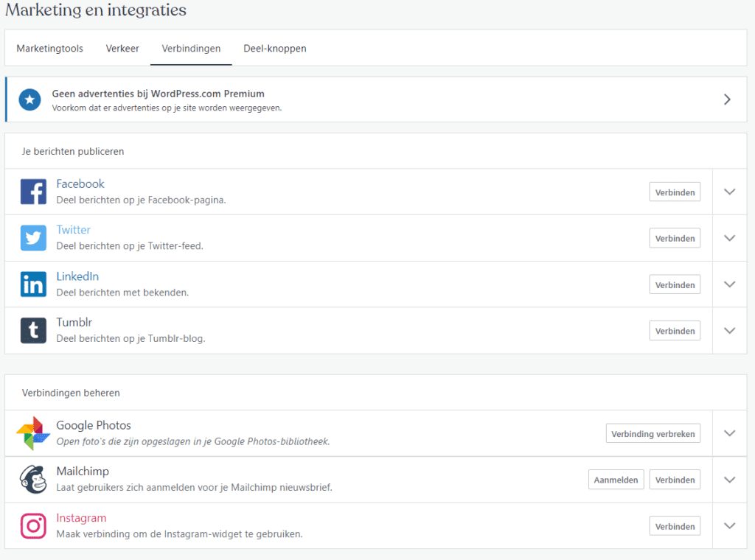
Task: Disconnect Google Photos via Verbinding verbreken
Action: click(653, 433)
